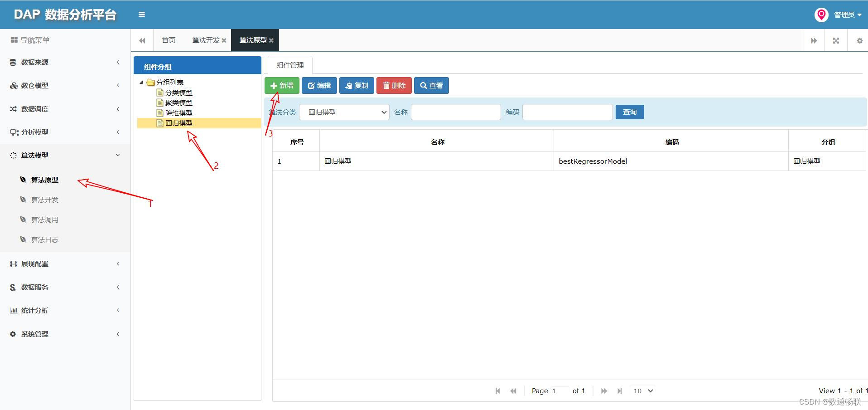Screen dimensions: 868x410
Task: Select 回归模型 in the group tree
Action: 178,123
